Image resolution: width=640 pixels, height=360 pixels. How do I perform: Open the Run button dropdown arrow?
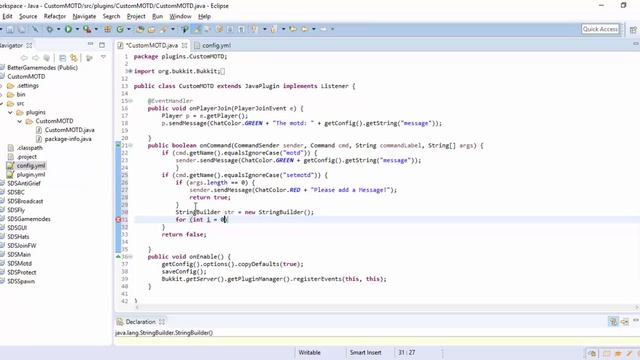[x=77, y=29]
